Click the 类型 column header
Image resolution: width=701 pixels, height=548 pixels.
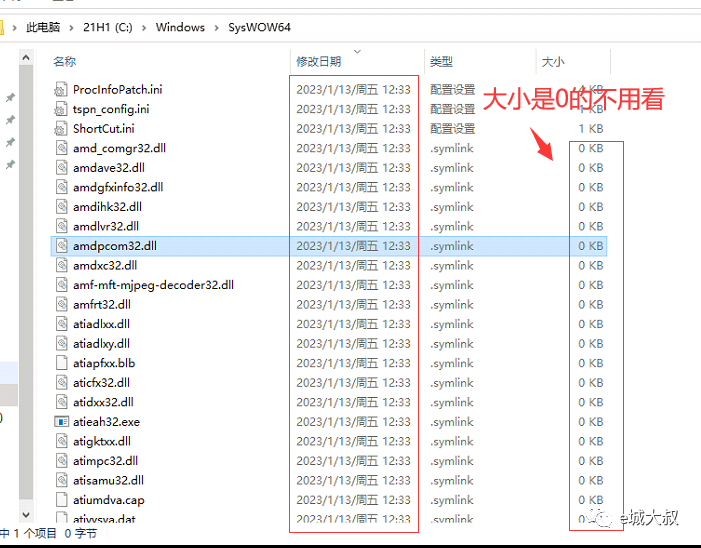tap(441, 62)
